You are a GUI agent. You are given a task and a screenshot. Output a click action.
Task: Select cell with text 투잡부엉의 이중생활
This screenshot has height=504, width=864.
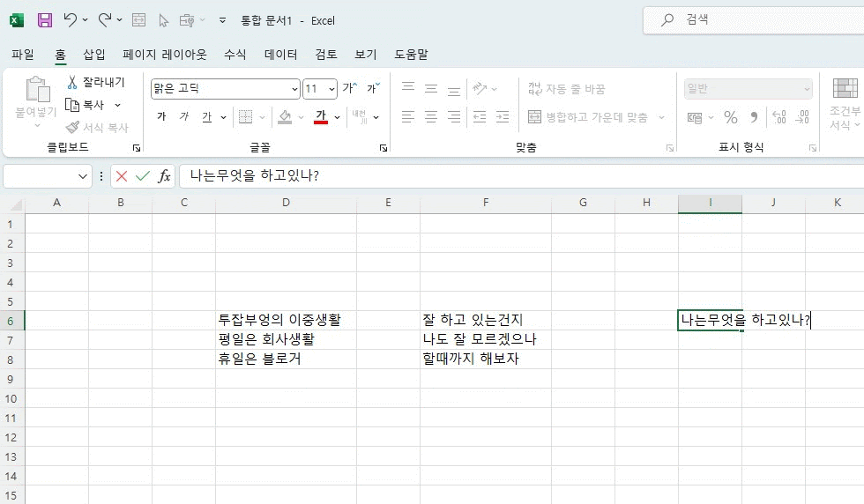[286, 320]
